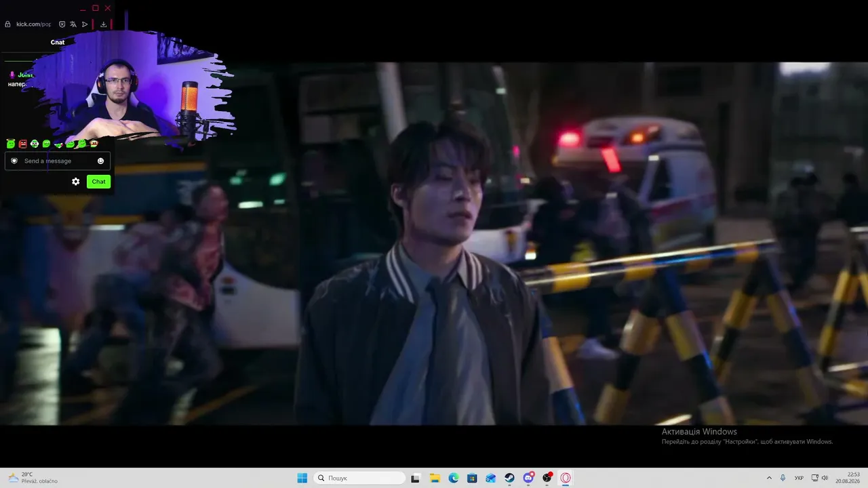
Task: Expand the system tray hidden icons chevron
Action: tap(769, 478)
